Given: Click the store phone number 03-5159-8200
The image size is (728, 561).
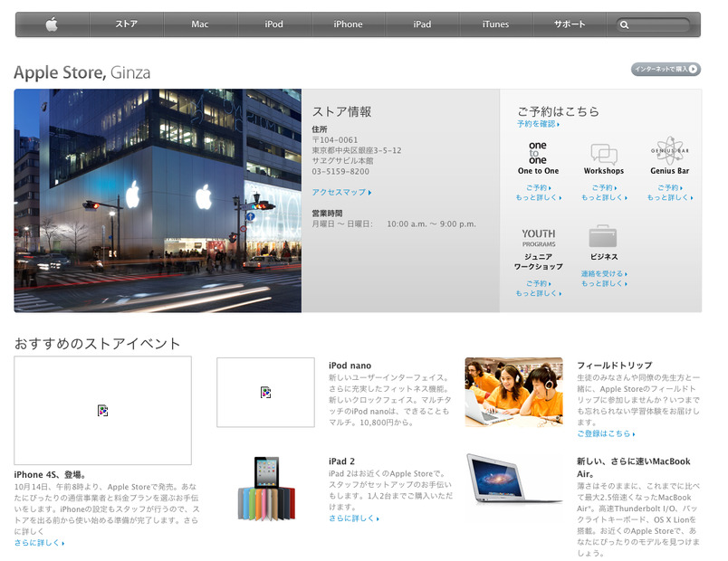Looking at the screenshot, I should point(340,172).
